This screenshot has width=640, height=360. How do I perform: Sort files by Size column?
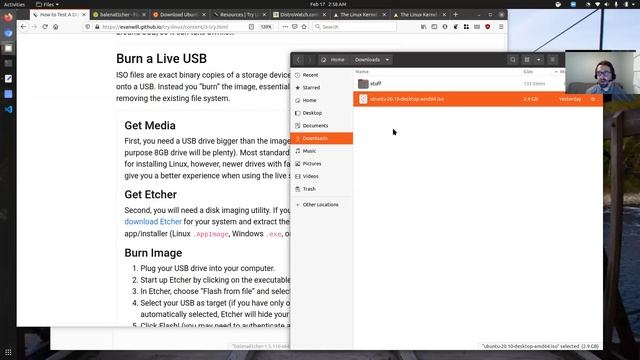(528, 72)
